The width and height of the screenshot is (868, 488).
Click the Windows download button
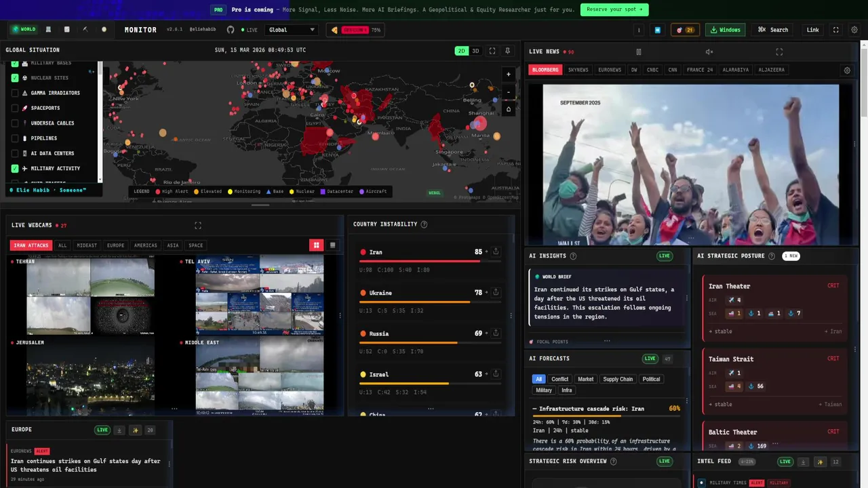pos(726,30)
